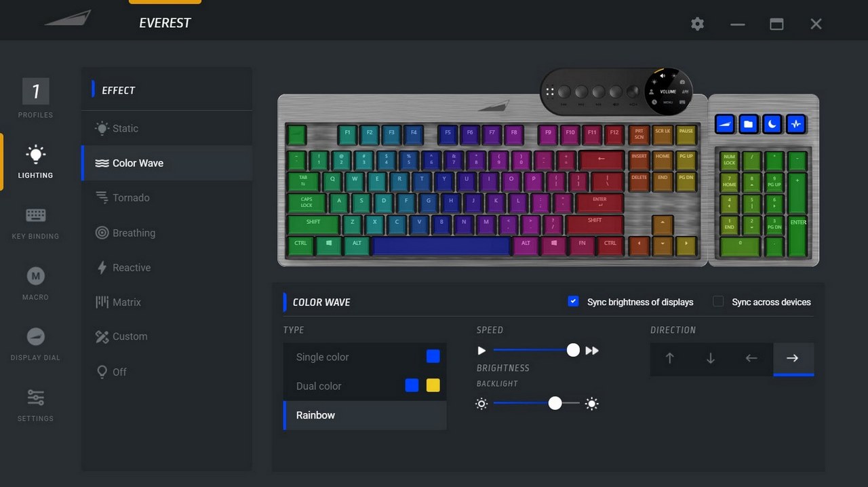Screen dimensions: 868x487
Task: Uncheck Sync brightness of displays
Action: coord(573,301)
